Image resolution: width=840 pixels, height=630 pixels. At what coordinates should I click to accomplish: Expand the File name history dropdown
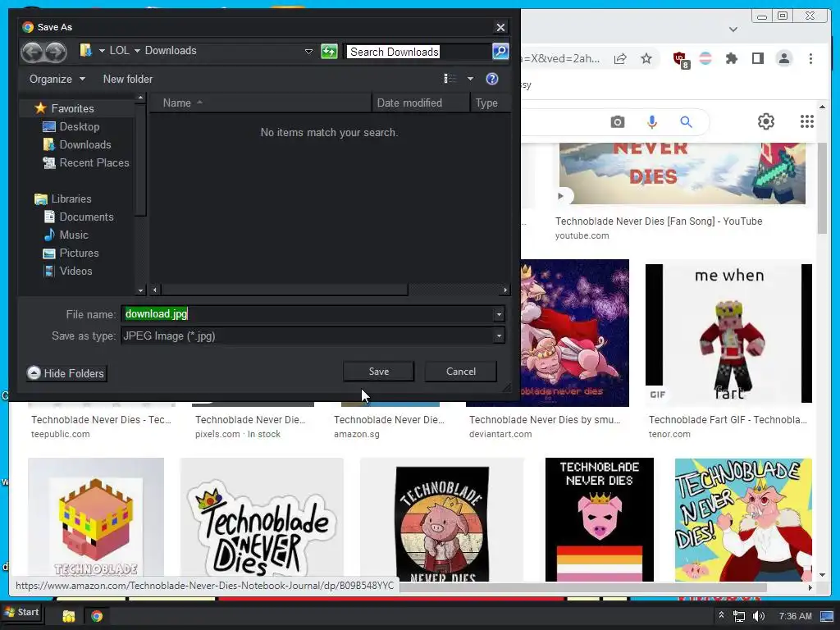[x=499, y=314]
